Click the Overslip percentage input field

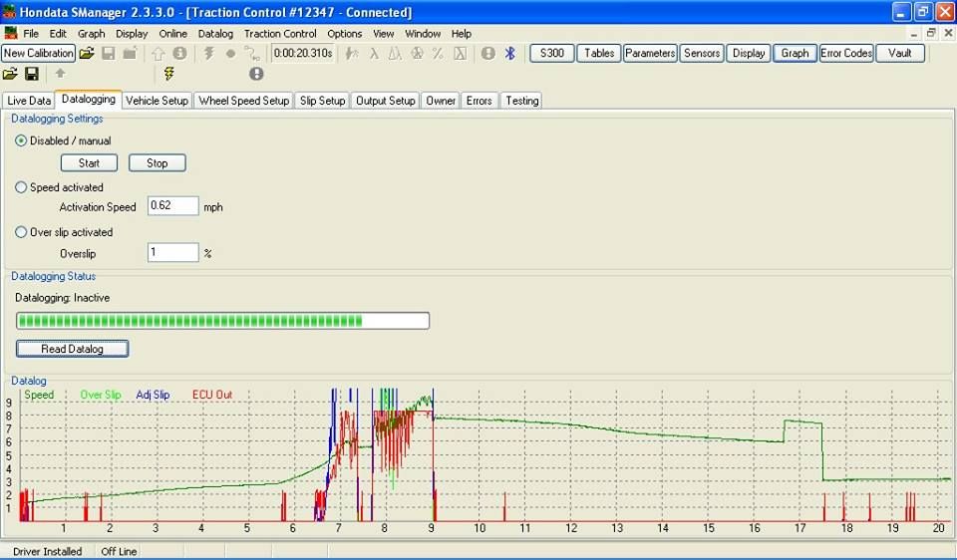tap(173, 252)
